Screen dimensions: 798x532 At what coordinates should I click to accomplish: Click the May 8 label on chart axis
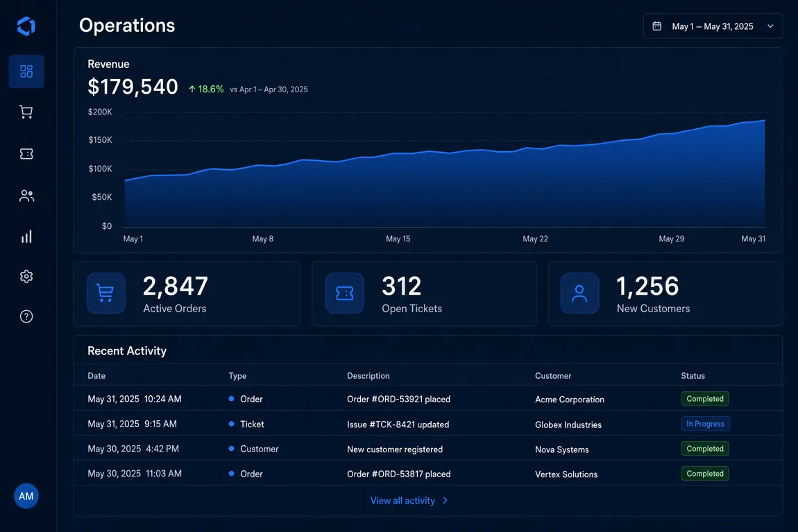(x=262, y=239)
